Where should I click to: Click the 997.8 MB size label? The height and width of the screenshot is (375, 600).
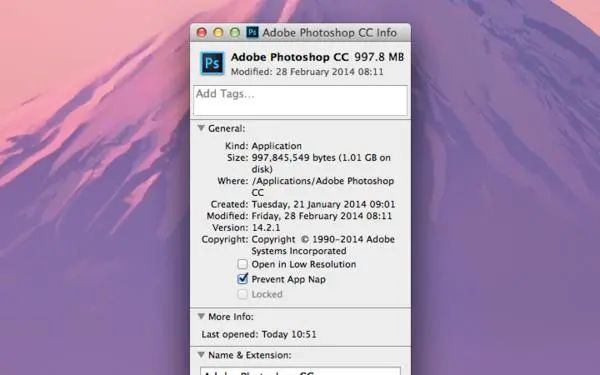point(379,57)
